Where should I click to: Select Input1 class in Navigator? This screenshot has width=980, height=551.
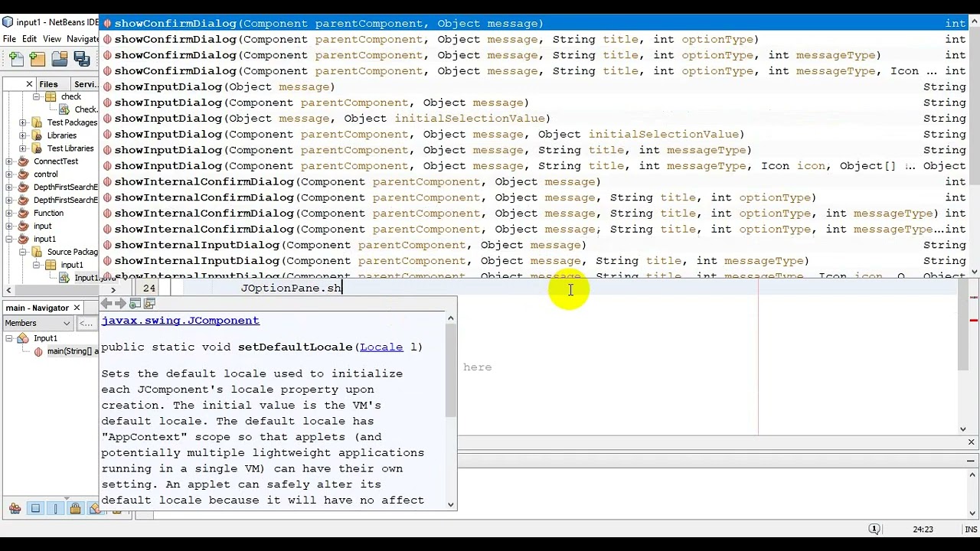[x=45, y=338]
